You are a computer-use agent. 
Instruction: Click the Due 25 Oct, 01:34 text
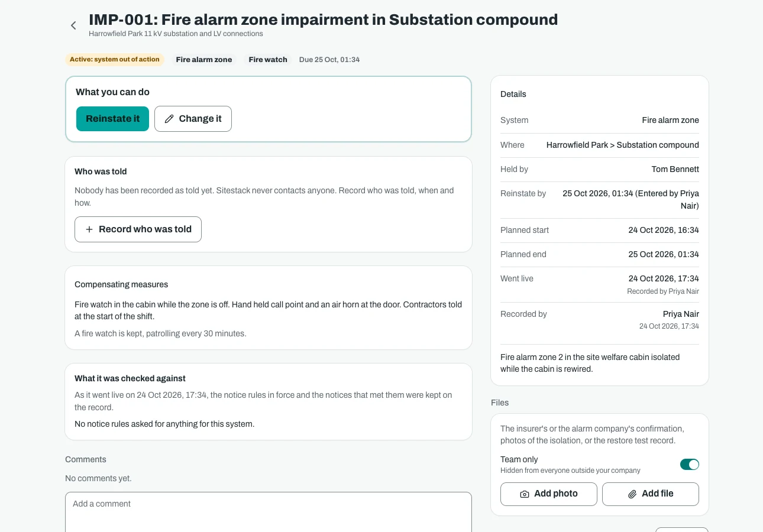click(329, 60)
